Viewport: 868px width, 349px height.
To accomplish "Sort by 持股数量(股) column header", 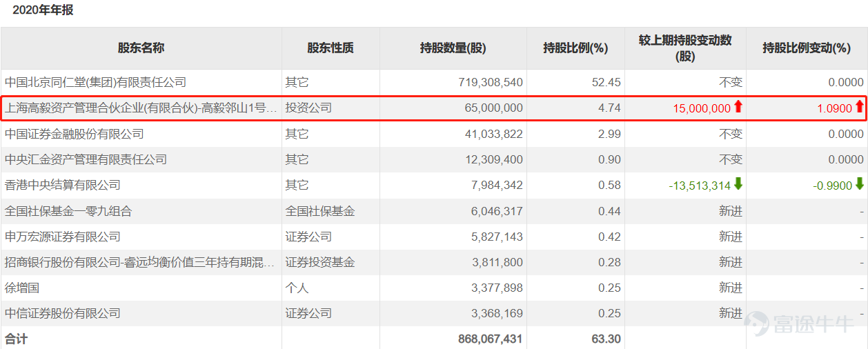I will click(x=453, y=48).
